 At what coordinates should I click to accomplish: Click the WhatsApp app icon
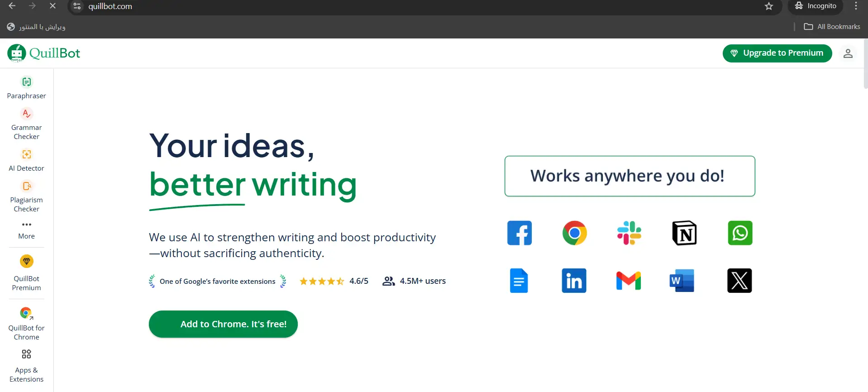pos(740,233)
